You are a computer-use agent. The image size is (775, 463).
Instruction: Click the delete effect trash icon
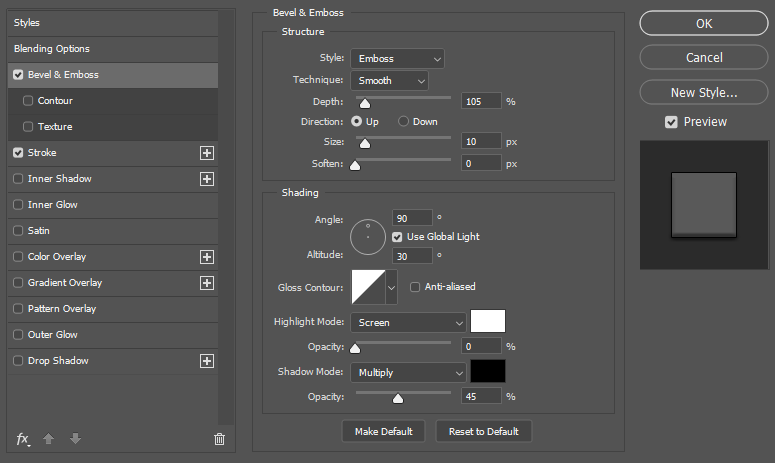click(x=220, y=439)
